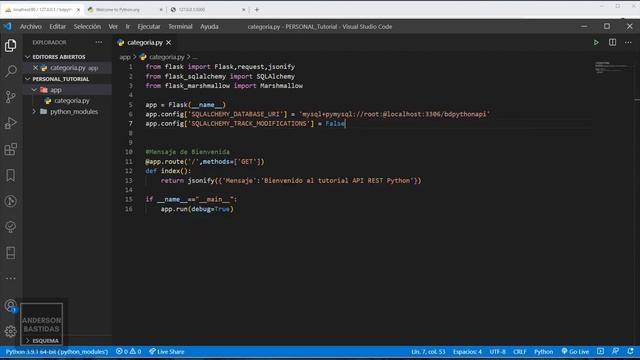Select Python interpreter 3.9.1 in status bar
Screen dimensions: 640x360
click(57, 351)
